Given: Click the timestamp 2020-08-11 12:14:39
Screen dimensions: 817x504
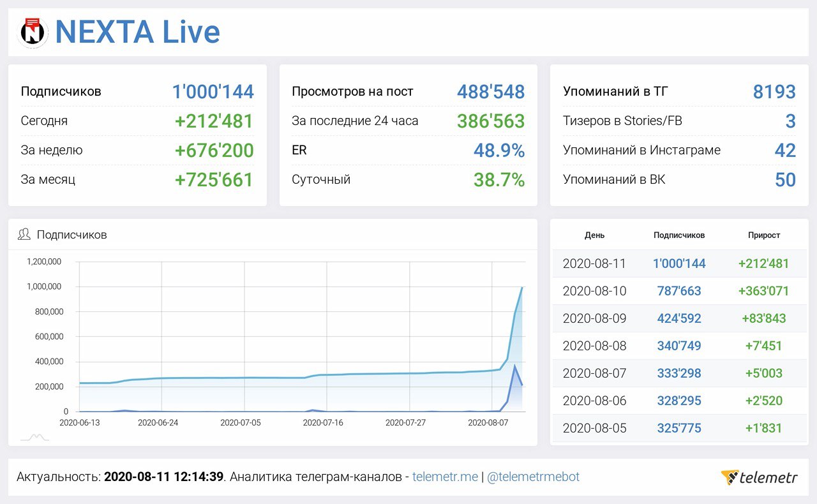Looking at the screenshot, I should (x=163, y=477).
